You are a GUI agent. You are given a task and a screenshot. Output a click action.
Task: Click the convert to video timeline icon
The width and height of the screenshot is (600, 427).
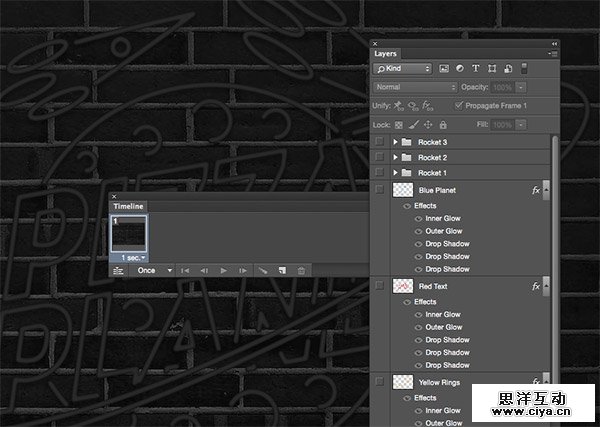[x=119, y=270]
